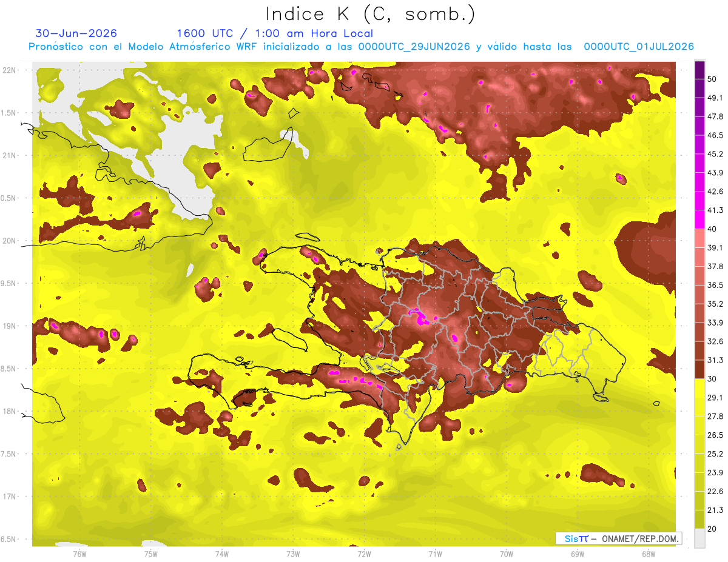The image size is (728, 562).
Task: Click the '71W' longitude label
Action: click(x=435, y=554)
